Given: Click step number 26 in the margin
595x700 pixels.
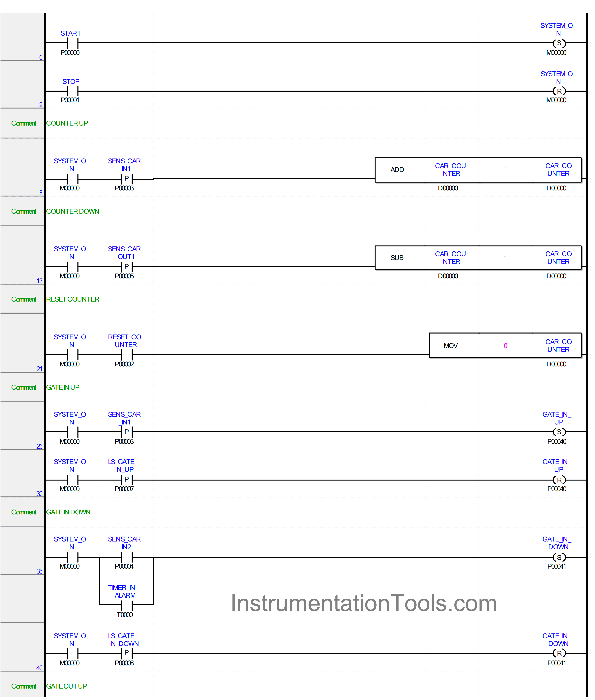Looking at the screenshot, I should (x=40, y=446).
